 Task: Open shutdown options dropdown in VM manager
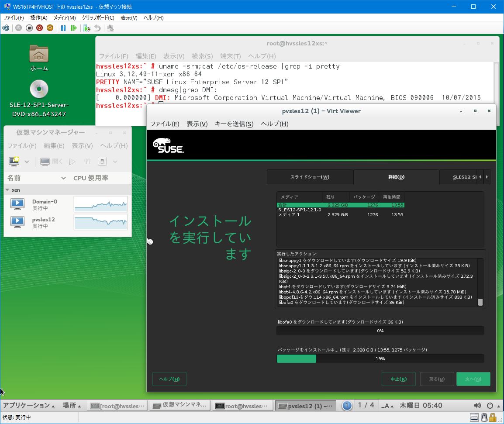(115, 162)
